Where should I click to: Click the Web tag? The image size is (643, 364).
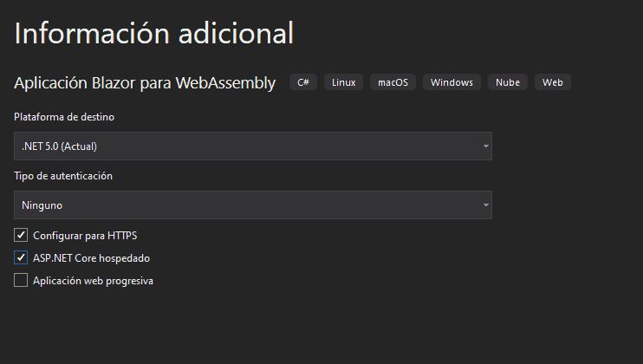pyautogui.click(x=552, y=82)
